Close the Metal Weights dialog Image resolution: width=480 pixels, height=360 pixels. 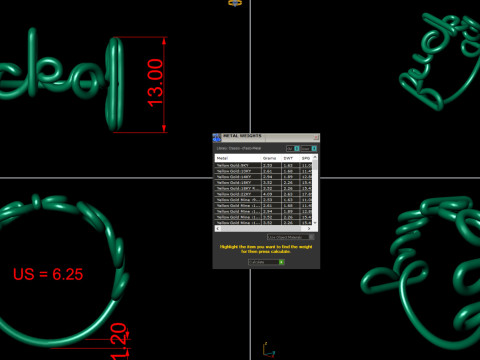coord(316,137)
